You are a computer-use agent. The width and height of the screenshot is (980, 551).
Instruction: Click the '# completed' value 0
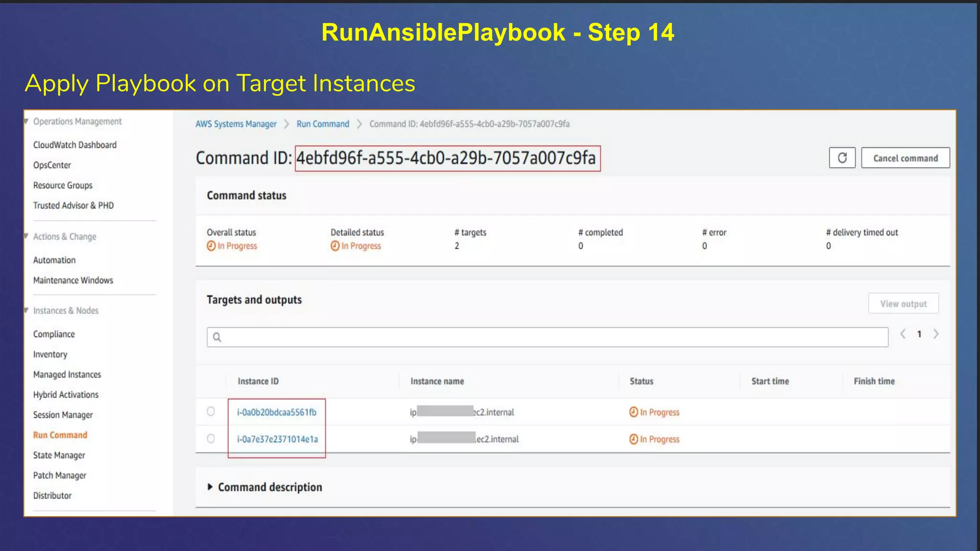click(x=581, y=246)
